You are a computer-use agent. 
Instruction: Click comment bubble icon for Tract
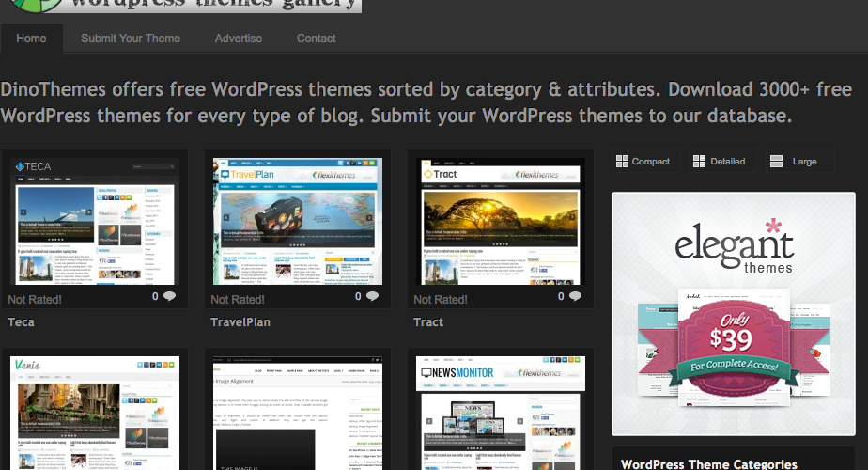[x=576, y=296]
